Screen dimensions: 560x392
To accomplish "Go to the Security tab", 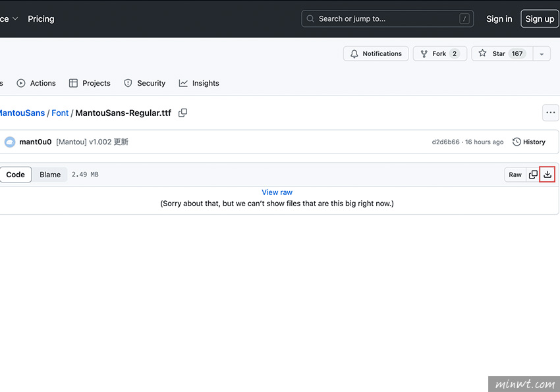I will click(x=144, y=83).
